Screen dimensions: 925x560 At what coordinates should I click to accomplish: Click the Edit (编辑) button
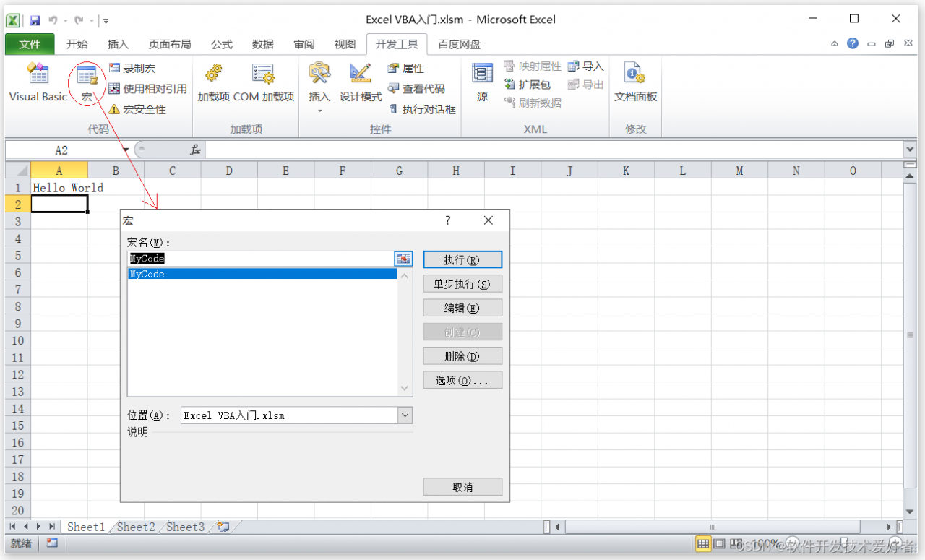462,308
